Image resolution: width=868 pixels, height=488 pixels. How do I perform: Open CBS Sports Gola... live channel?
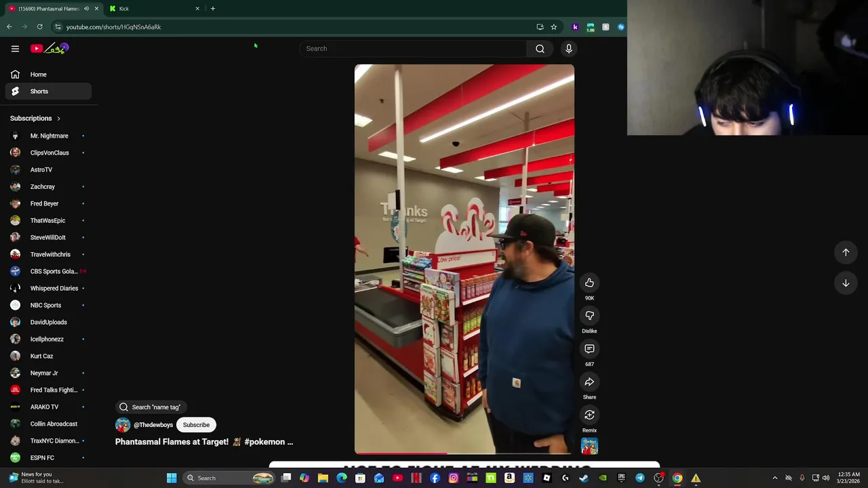pyautogui.click(x=48, y=271)
